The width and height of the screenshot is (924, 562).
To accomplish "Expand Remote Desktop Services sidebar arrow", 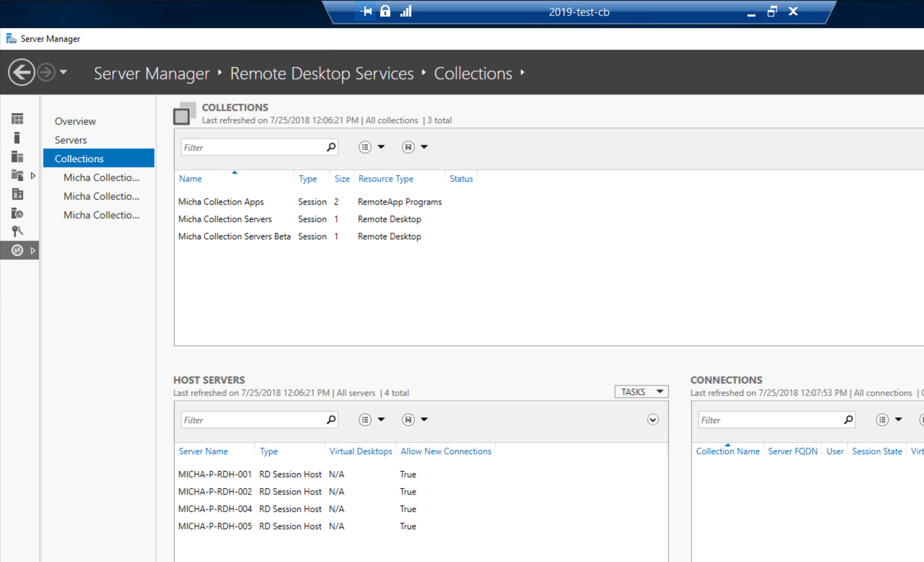I will [33, 250].
